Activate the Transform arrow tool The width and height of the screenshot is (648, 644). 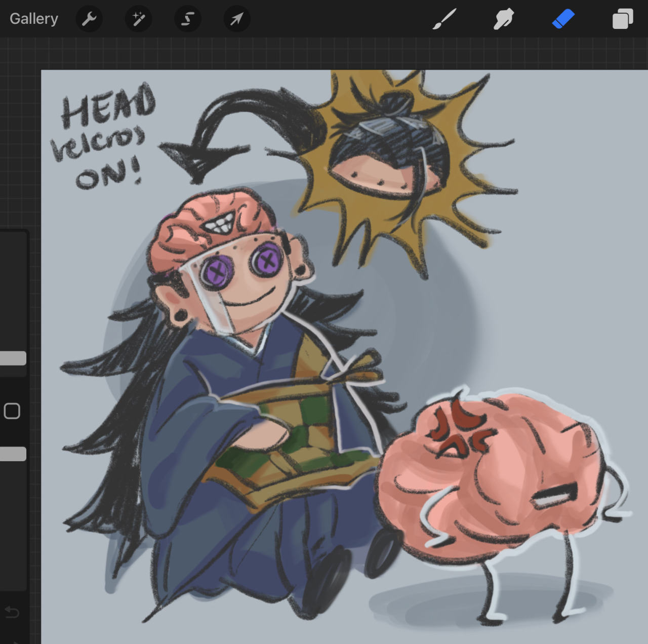(x=237, y=19)
